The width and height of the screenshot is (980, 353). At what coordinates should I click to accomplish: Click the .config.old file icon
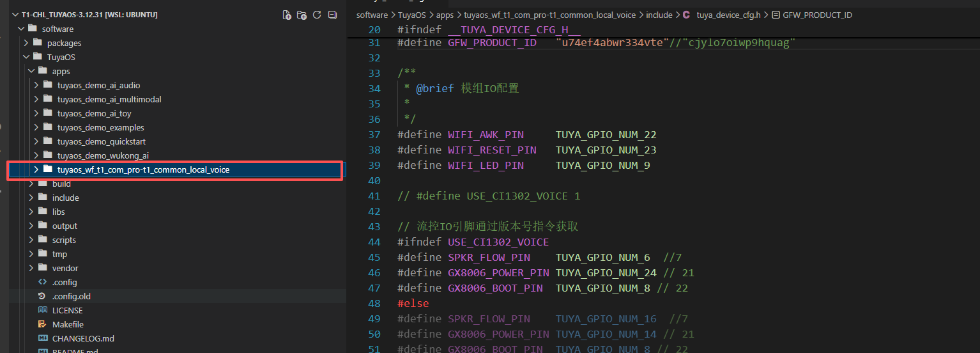(x=43, y=296)
